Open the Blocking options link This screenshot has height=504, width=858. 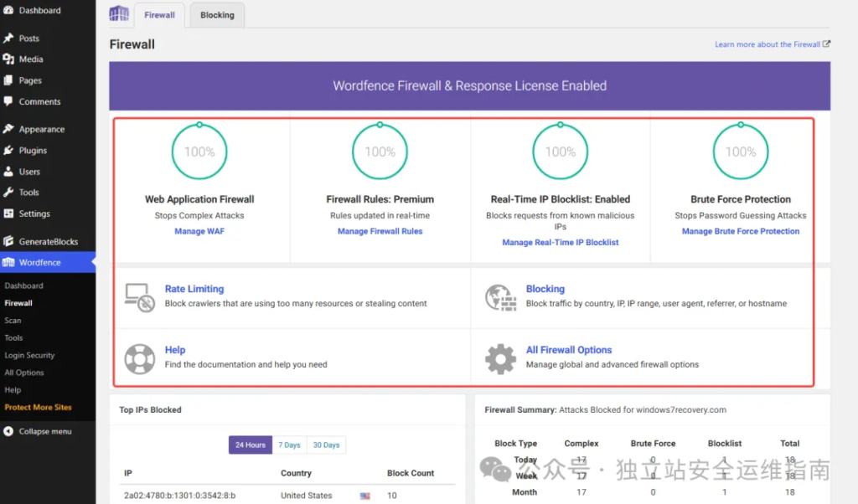(545, 289)
